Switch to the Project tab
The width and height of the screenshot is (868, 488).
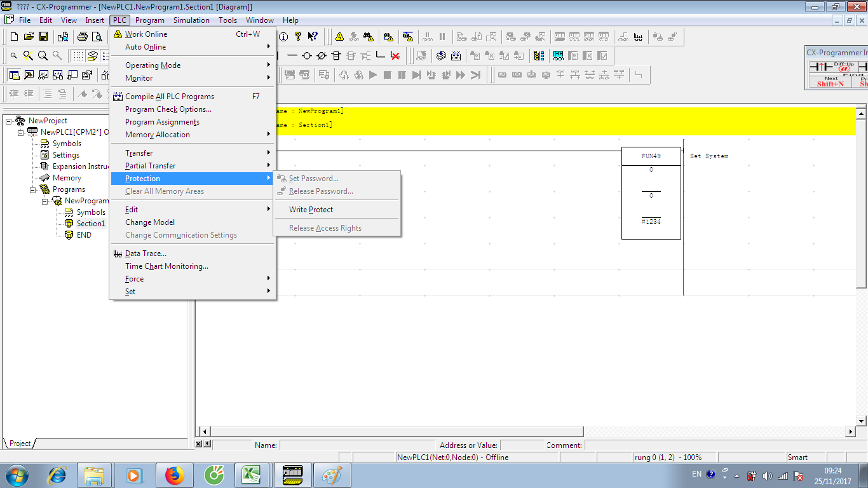20,444
